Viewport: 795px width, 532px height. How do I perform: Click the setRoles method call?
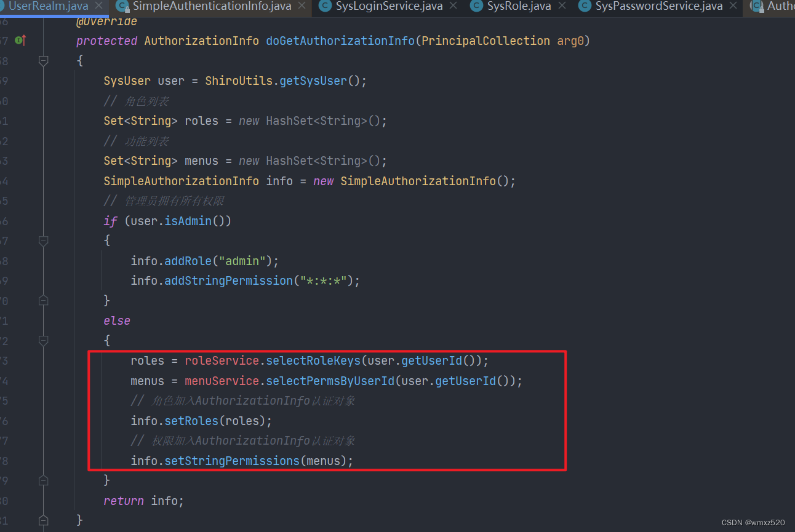pos(191,421)
